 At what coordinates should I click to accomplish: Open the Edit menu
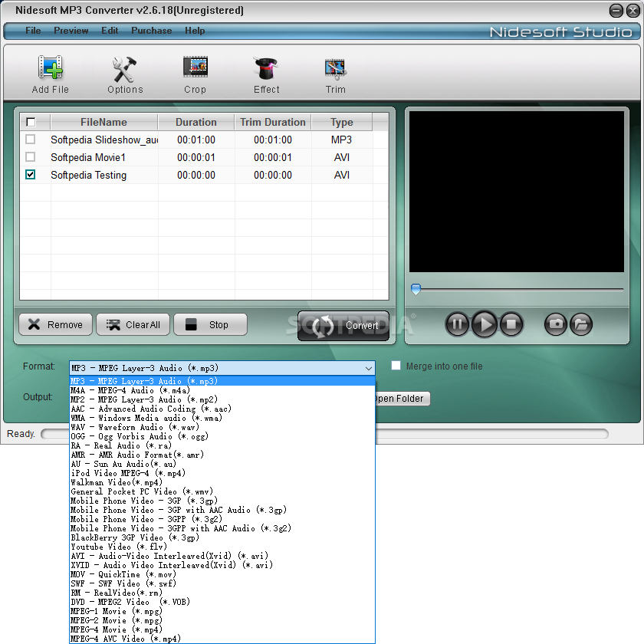110,31
